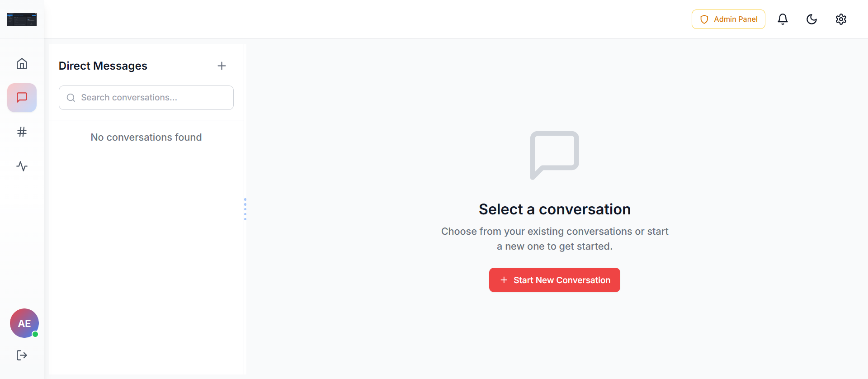The image size is (868, 379).
Task: Click the app logo in top-left corner
Action: click(22, 19)
